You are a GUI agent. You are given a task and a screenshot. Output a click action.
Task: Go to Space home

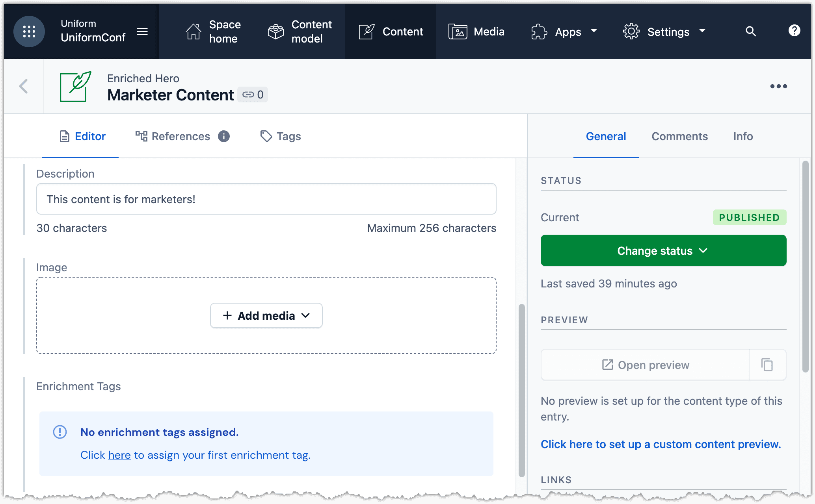click(213, 31)
